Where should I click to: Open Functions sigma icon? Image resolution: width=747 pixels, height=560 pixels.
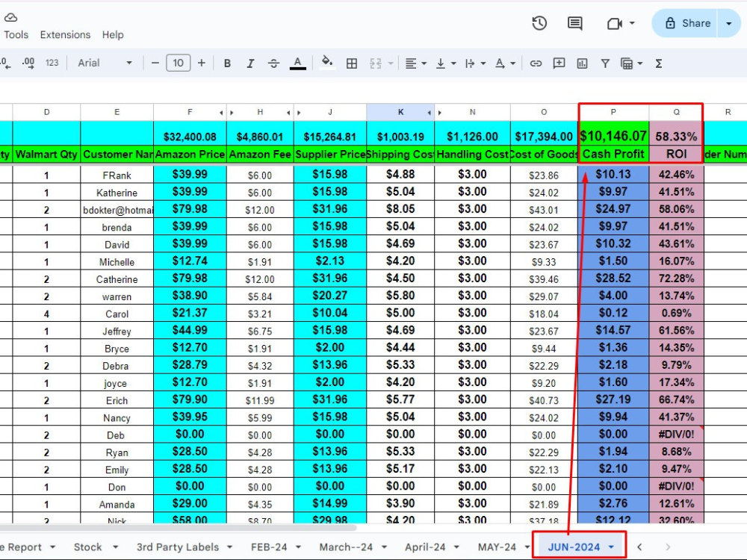click(659, 63)
